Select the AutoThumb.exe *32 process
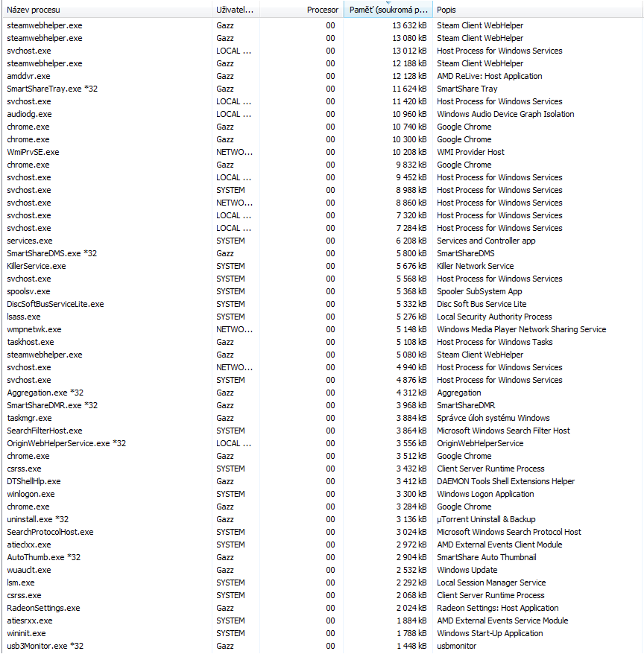Screen dimensions: 644x657 pyautogui.click(x=323, y=557)
